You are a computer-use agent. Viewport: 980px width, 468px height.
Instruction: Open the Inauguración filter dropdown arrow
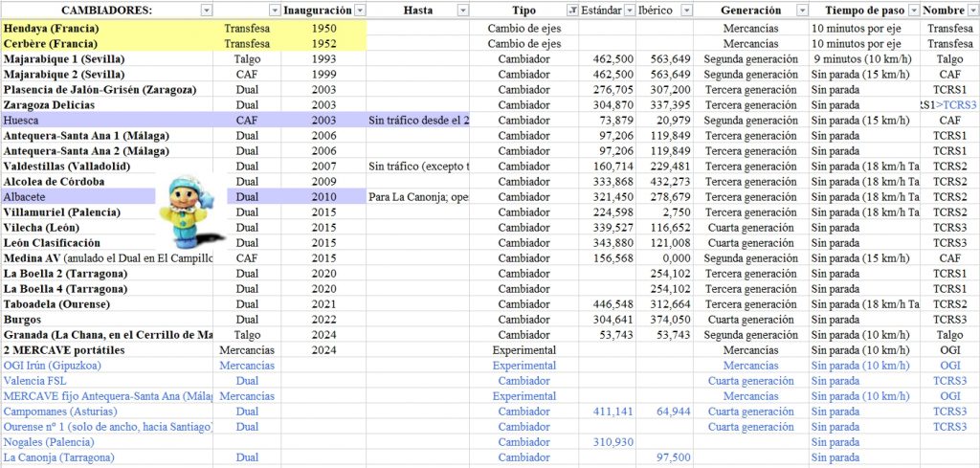[x=360, y=10]
